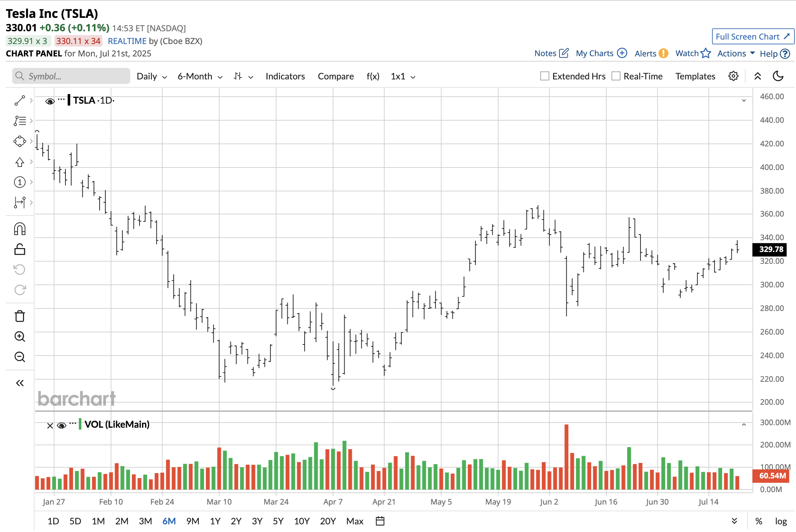Expand the bottom panel double chevron

coord(734,521)
